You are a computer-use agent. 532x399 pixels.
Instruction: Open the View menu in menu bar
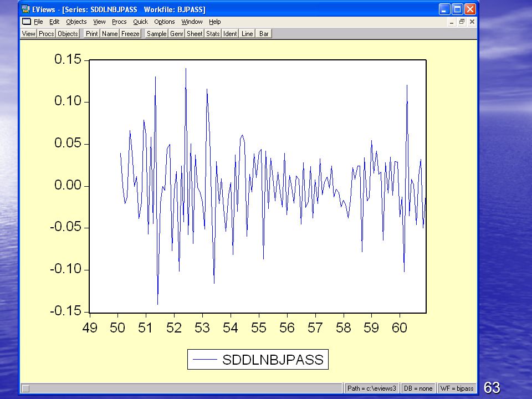coord(99,22)
